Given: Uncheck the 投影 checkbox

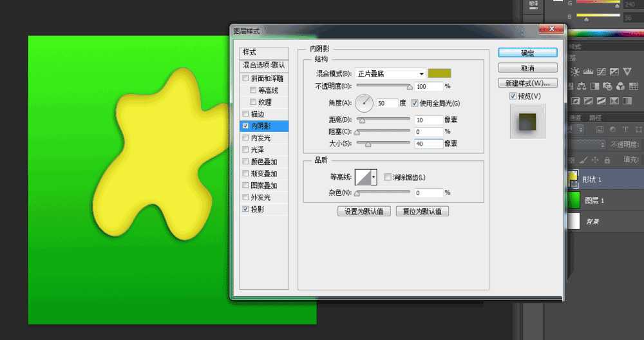Looking at the screenshot, I should click(245, 209).
